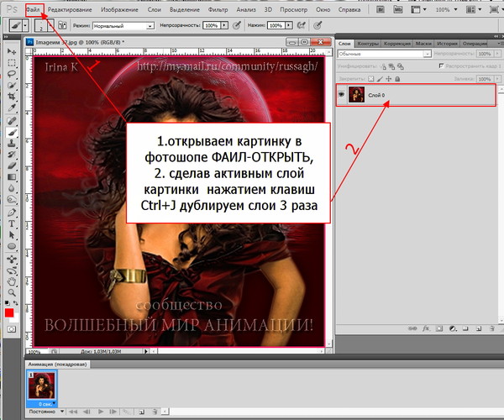Open Непрозрачность arrow in options bar

[224, 25]
